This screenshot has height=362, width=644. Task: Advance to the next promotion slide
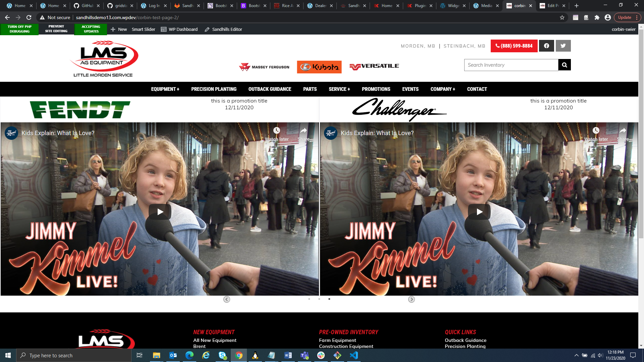pyautogui.click(x=412, y=299)
